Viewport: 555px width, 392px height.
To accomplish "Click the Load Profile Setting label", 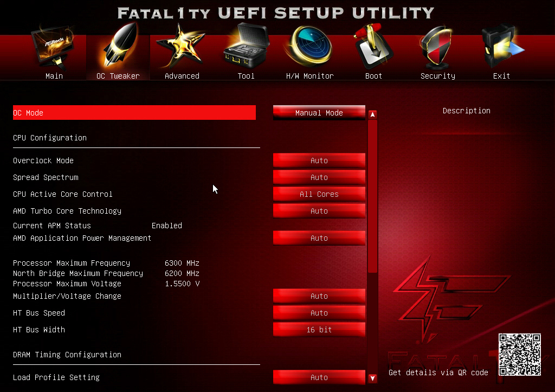I will [56, 377].
